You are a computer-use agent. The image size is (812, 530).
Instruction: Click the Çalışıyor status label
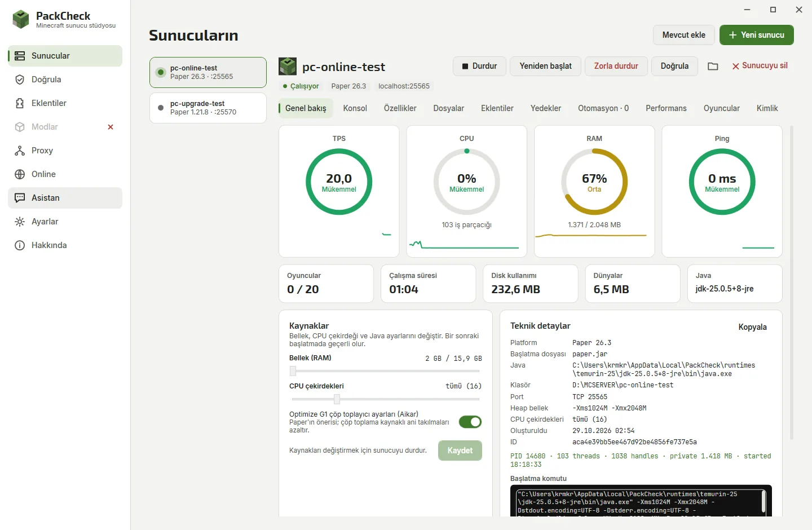coord(304,86)
